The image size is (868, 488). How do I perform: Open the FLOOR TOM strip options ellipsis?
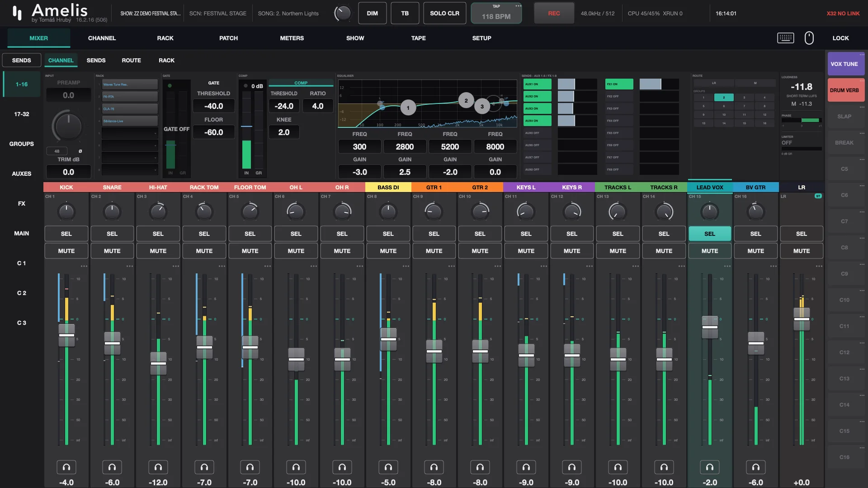(x=268, y=266)
